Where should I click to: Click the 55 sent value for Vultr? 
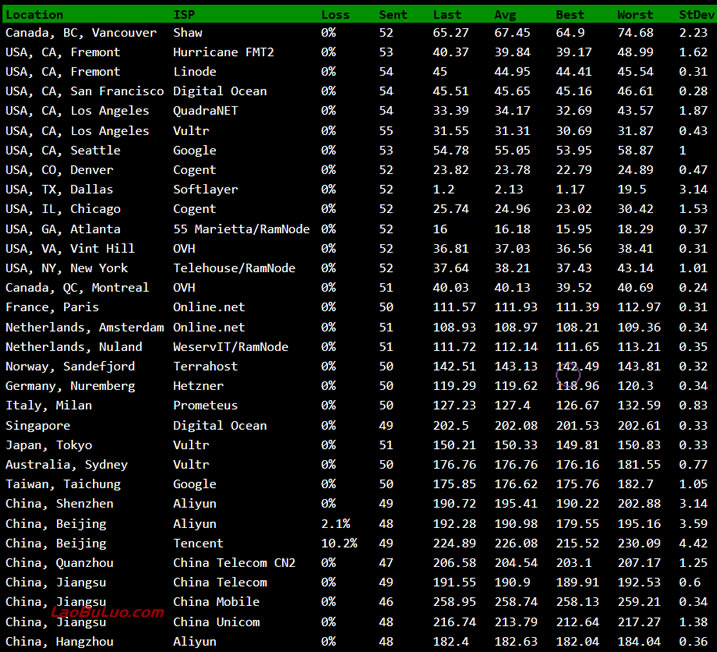[x=386, y=131]
